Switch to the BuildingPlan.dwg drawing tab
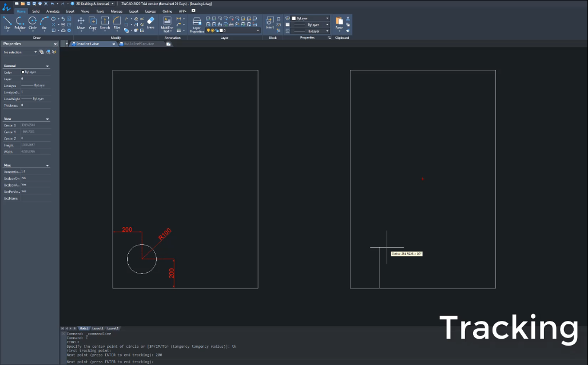The height and width of the screenshot is (365, 588). (139, 43)
